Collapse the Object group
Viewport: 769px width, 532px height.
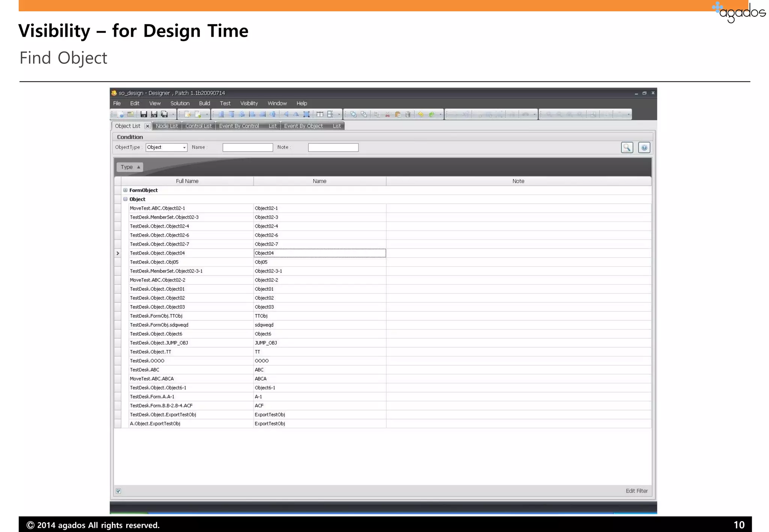point(125,199)
